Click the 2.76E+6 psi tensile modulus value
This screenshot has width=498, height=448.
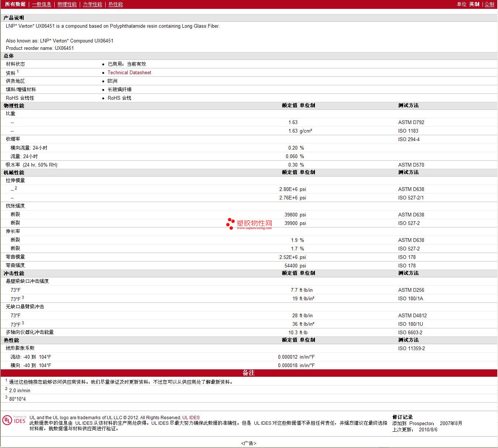tap(293, 198)
